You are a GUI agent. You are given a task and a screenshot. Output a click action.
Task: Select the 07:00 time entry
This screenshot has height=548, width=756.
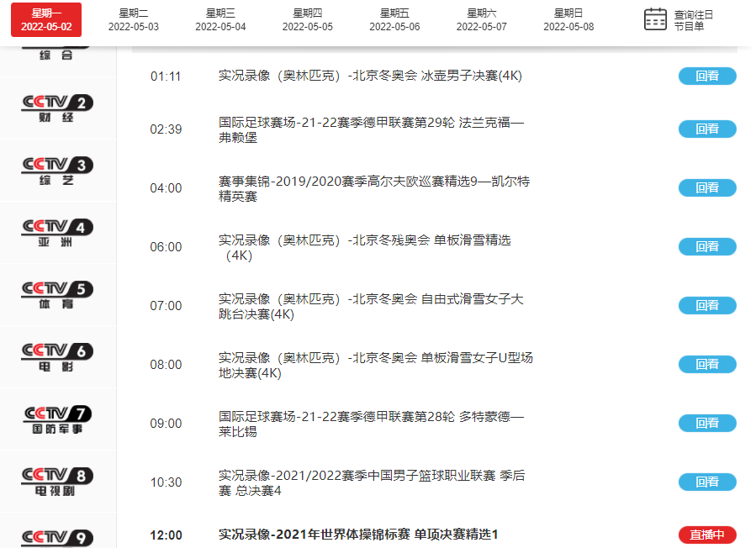[x=166, y=306]
